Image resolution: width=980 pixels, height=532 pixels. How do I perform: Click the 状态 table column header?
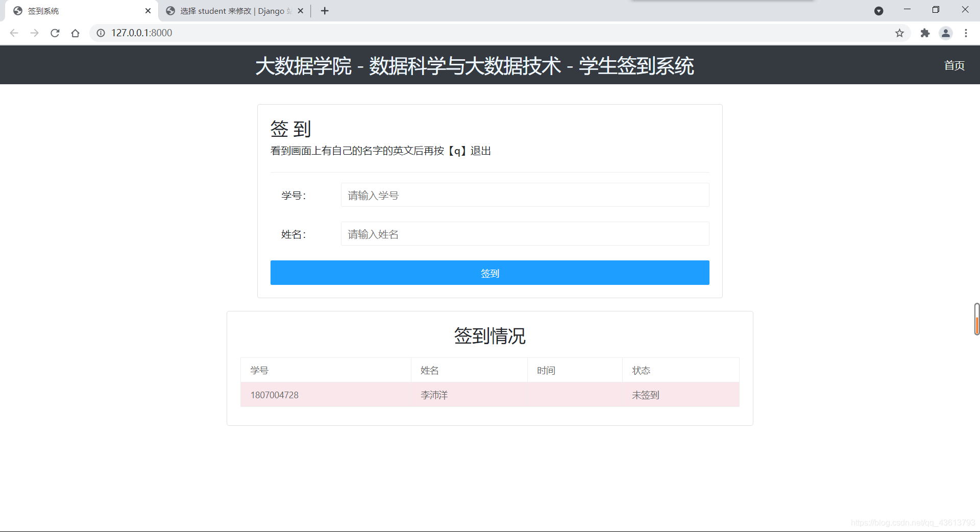coord(681,370)
